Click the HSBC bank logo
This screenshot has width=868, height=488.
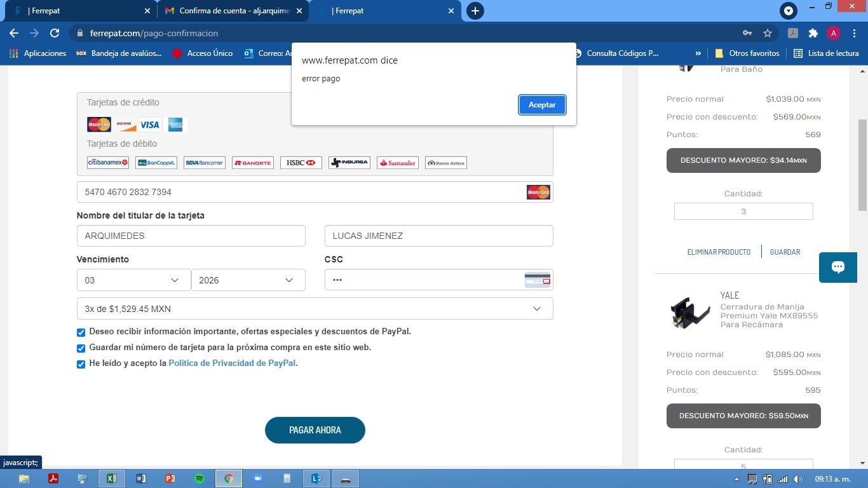pyautogui.click(x=301, y=163)
